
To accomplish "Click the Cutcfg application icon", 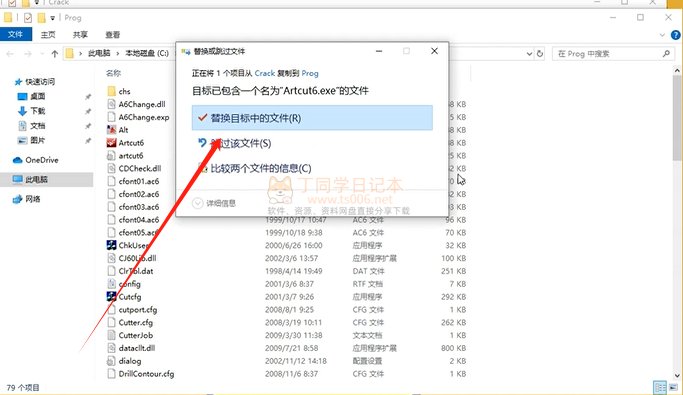I will click(x=112, y=297).
